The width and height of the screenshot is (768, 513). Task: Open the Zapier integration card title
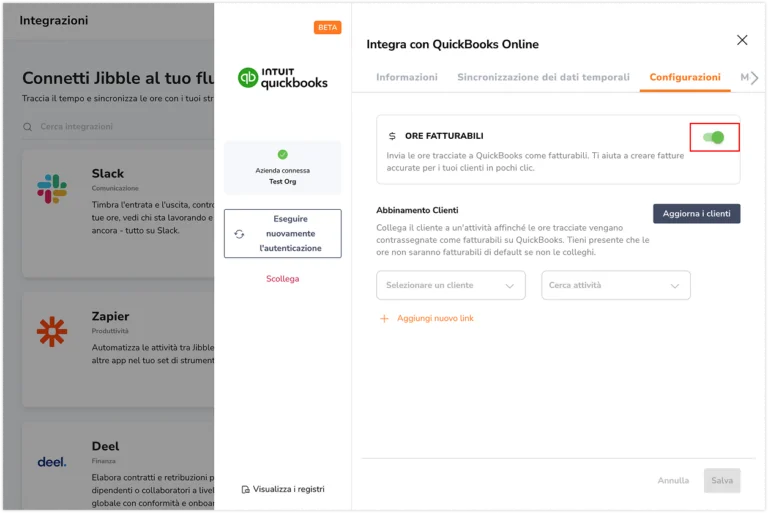coord(110,317)
